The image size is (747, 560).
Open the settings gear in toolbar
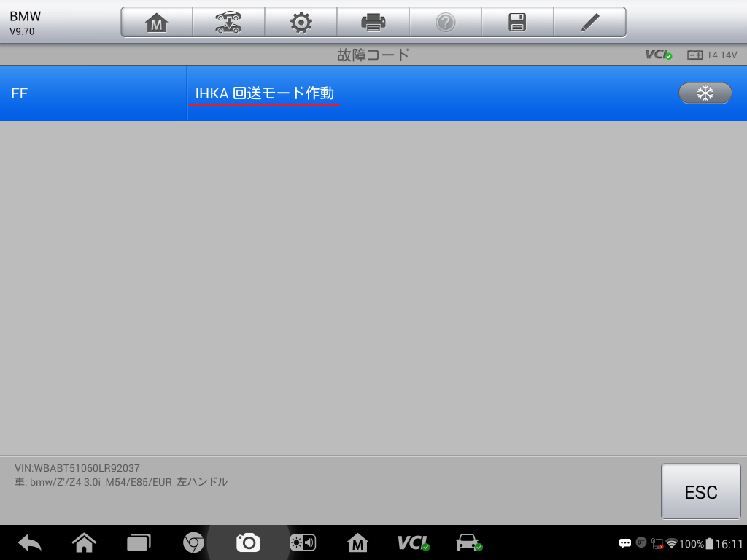click(301, 23)
